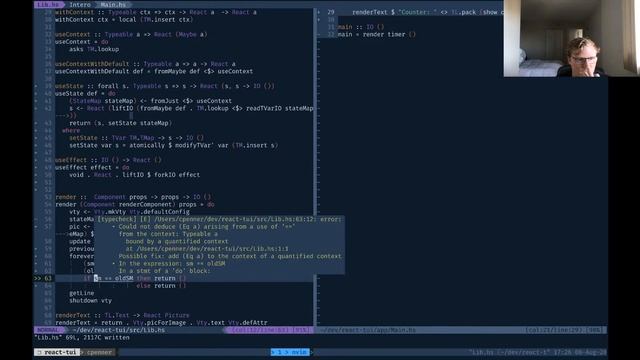
Task: Click 'In the expression: sm == oldSM' text
Action: [x=172, y=264]
